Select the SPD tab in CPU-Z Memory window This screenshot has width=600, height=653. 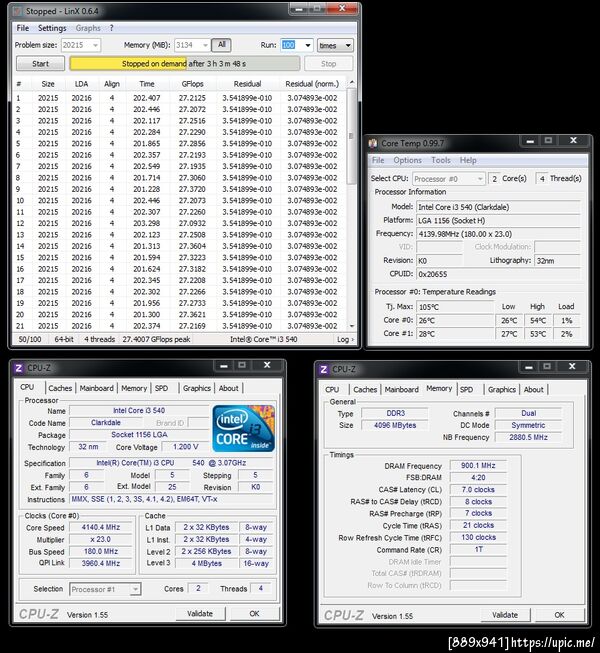tap(466, 389)
